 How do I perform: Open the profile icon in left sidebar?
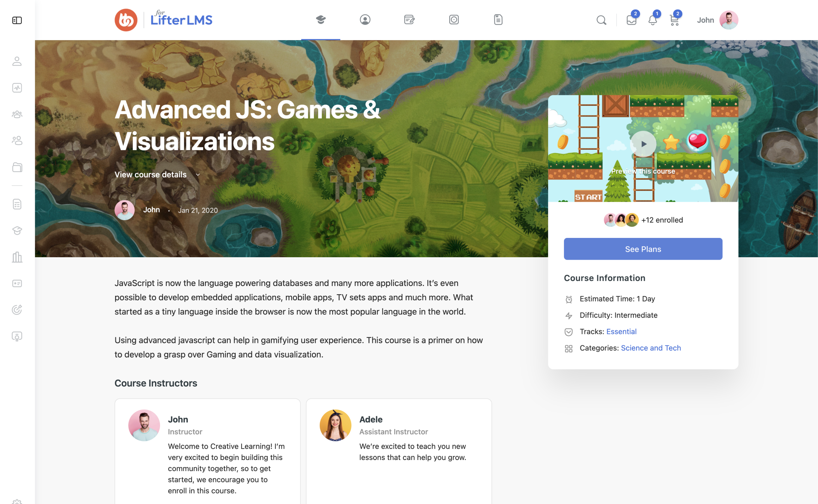point(17,61)
